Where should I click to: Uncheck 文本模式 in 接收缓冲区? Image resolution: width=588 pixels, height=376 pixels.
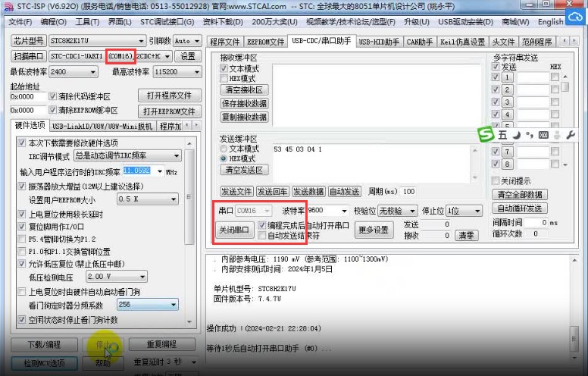coord(224,69)
